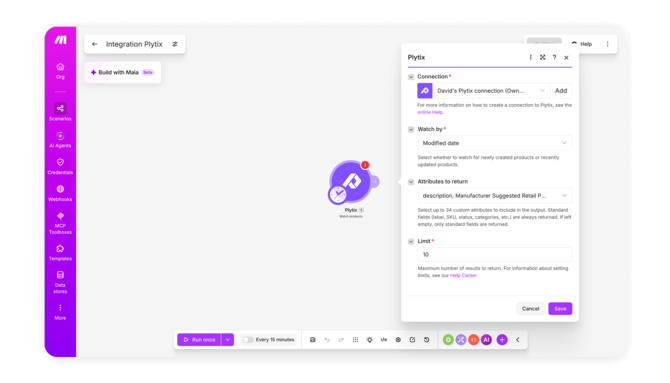Open scenario history clock icon
This screenshot has width=670, height=383.
pyautogui.click(x=426, y=340)
